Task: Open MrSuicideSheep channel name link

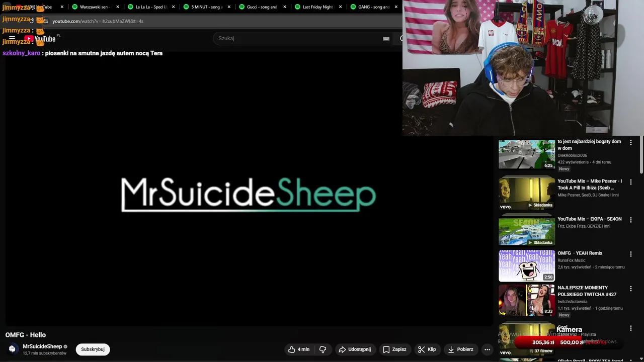Action: click(x=42, y=346)
